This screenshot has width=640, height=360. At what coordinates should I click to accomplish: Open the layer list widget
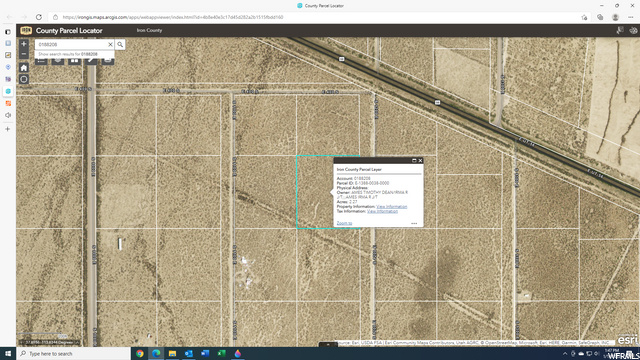58,61
